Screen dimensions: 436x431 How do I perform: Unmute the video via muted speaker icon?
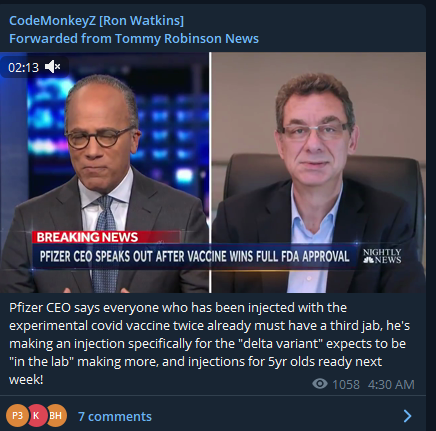tap(53, 67)
